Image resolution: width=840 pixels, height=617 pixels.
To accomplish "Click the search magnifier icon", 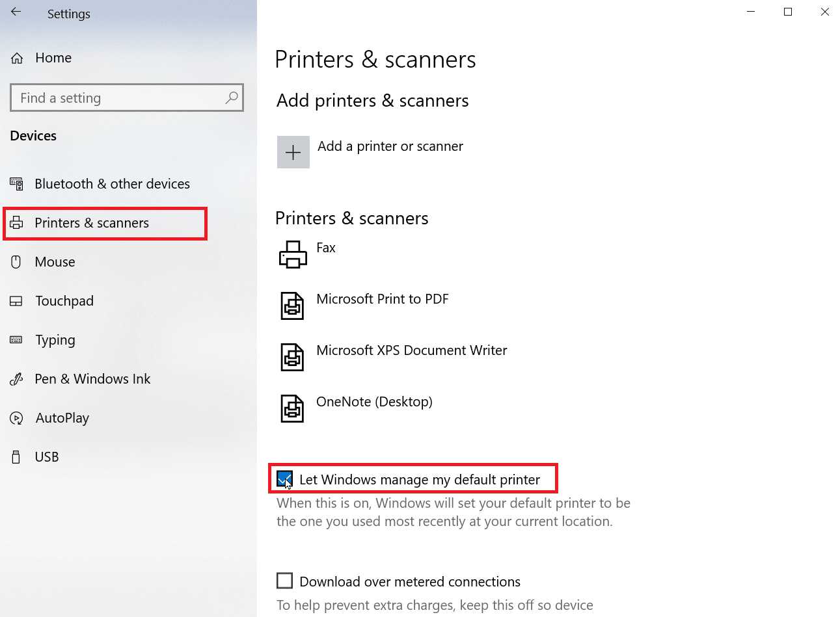I will [231, 98].
